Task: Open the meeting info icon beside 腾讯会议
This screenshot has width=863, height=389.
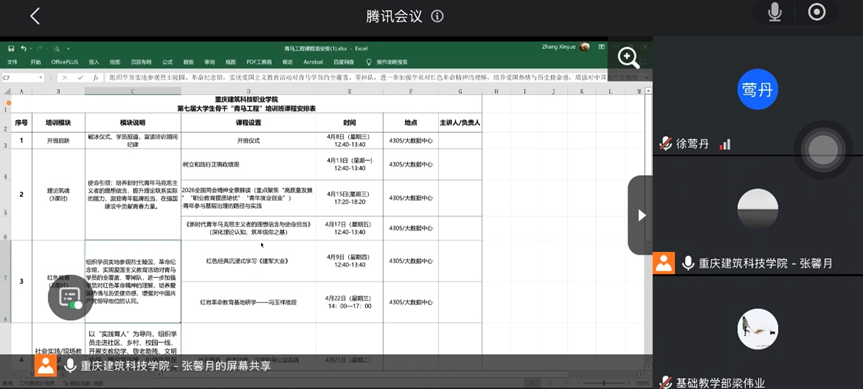Action: tap(438, 16)
